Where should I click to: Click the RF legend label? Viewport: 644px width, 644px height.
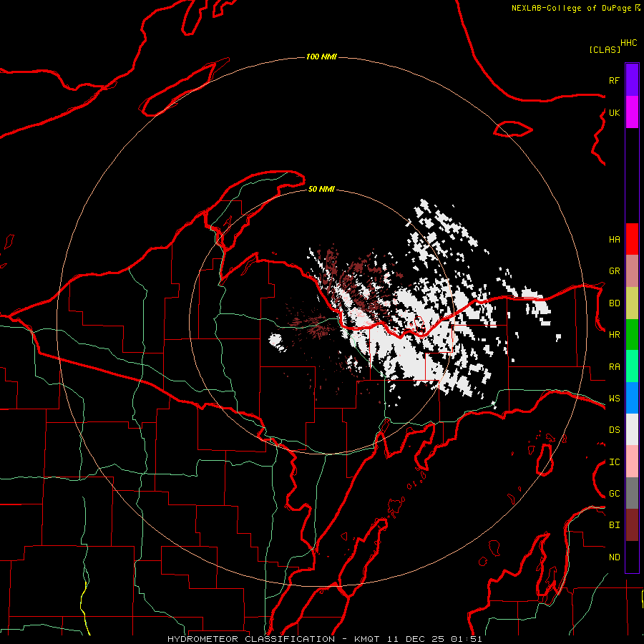[614, 80]
